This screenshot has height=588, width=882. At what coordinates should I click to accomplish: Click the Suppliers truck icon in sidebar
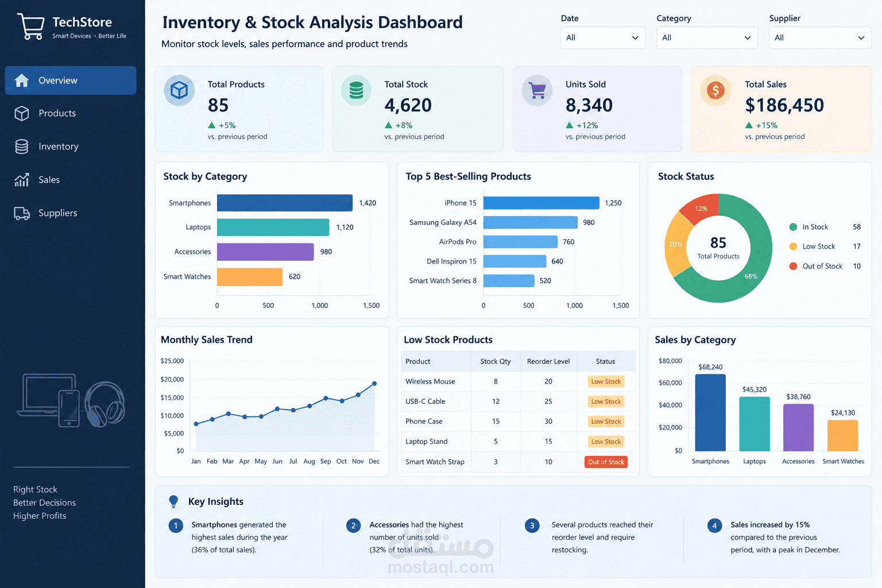(x=22, y=213)
